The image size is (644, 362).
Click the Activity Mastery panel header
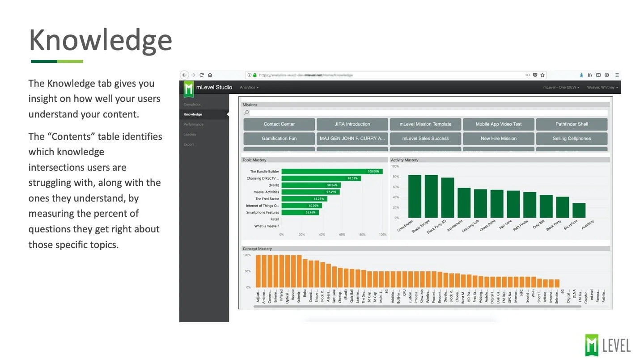[x=500, y=160]
